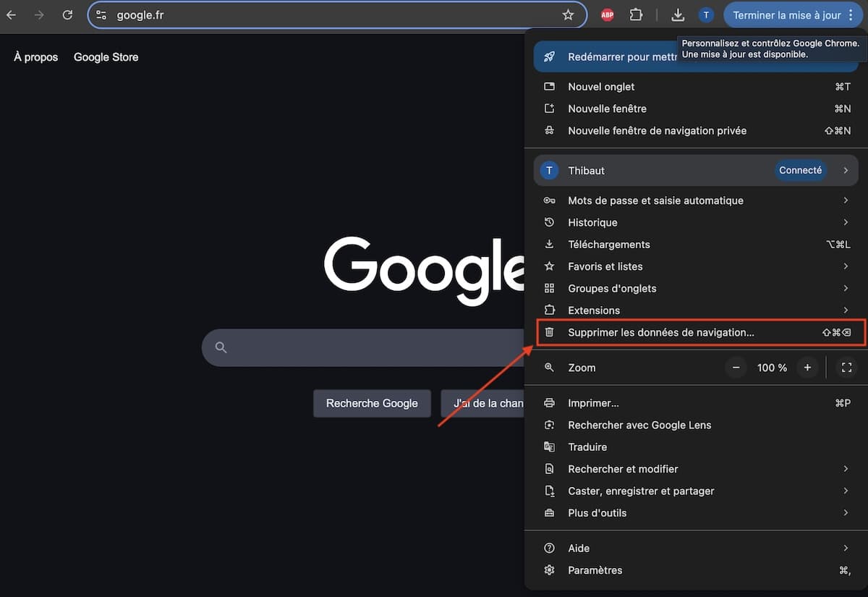The width and height of the screenshot is (868, 597).
Task: Open the Extensions puzzle toolbar icon
Action: coord(636,14)
